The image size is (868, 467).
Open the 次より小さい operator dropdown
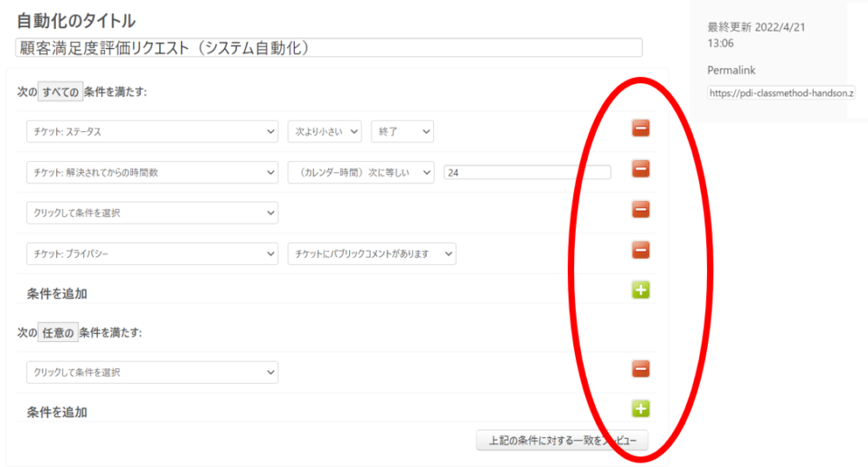[325, 132]
